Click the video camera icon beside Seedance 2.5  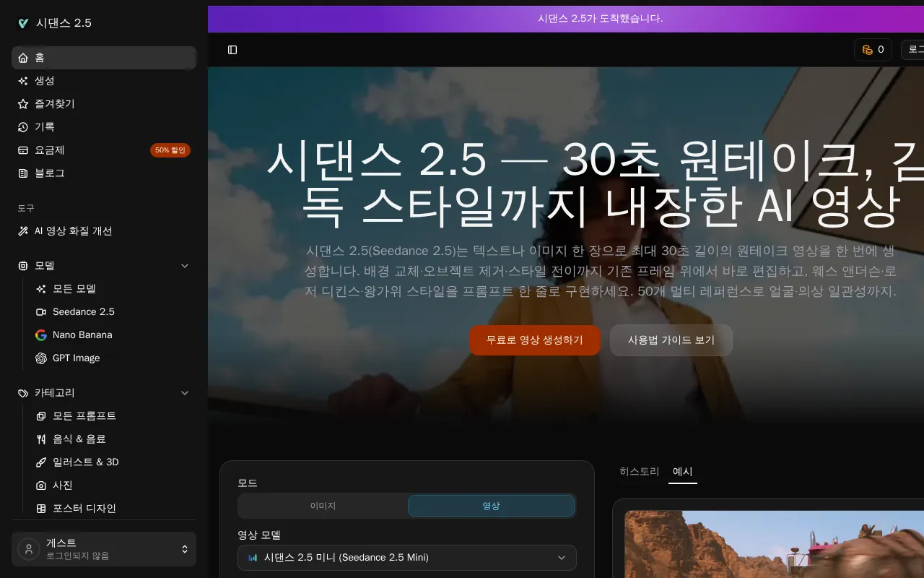coord(41,312)
